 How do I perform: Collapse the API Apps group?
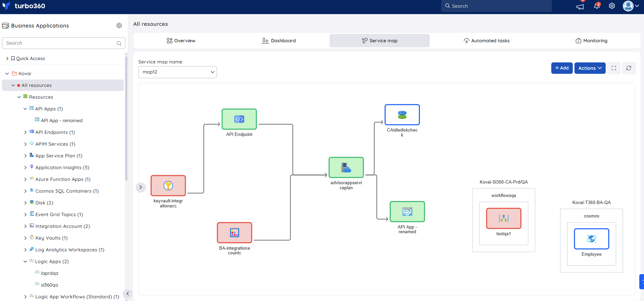pyautogui.click(x=25, y=109)
